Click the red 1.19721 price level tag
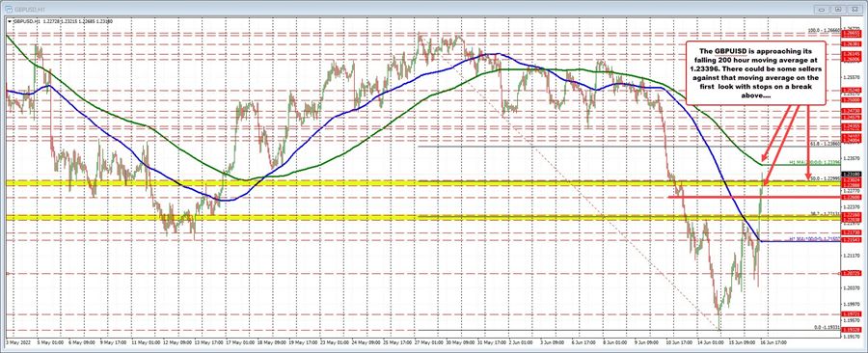868x353 pixels. (851, 314)
